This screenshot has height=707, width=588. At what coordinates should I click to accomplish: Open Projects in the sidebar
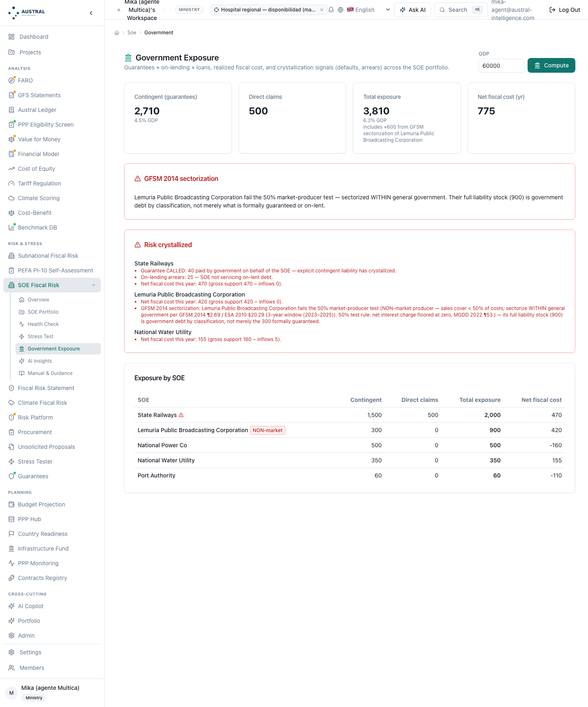coord(52,52)
